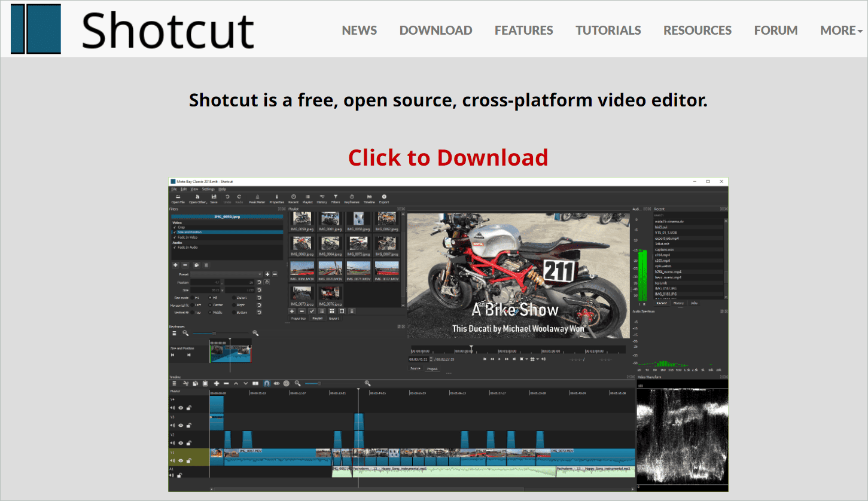Select the Filters toolbar icon

(x=335, y=198)
